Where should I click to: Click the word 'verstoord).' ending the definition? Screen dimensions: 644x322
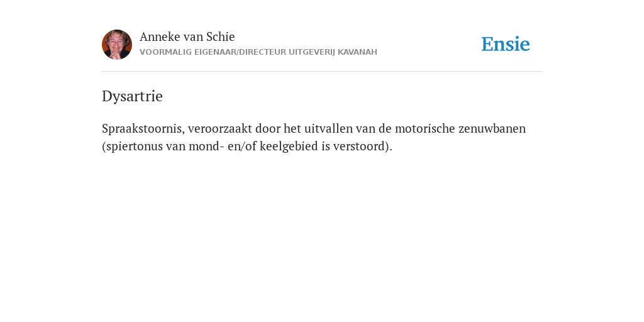pyautogui.click(x=363, y=146)
